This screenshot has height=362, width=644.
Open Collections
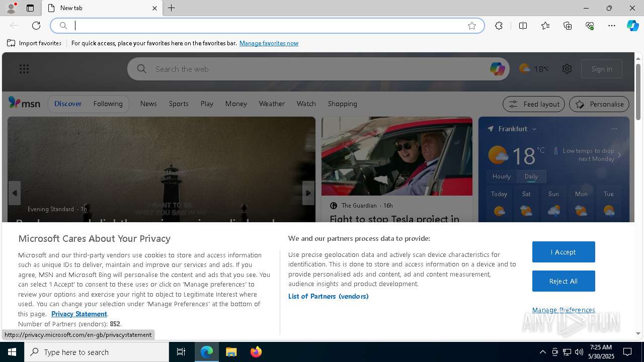point(568,26)
